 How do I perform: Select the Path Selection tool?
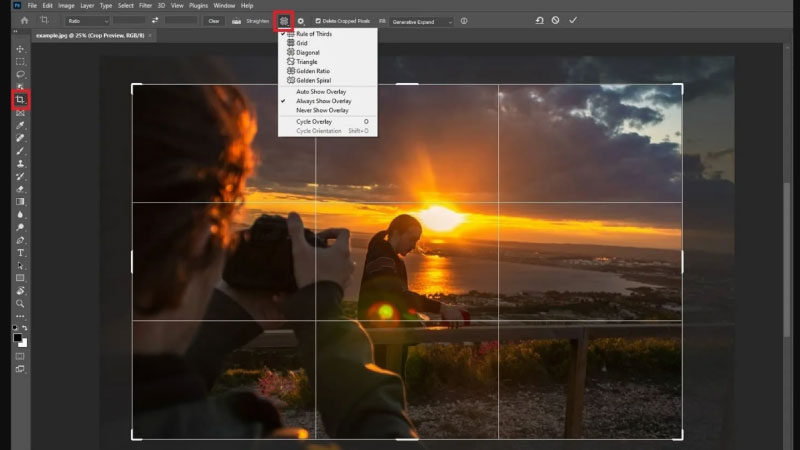click(20, 266)
